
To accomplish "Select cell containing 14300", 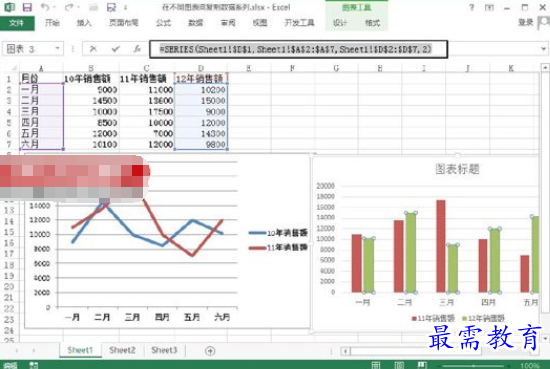I will (201, 133).
